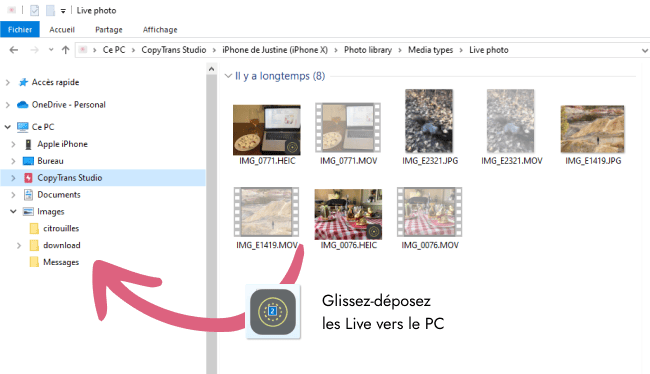Viewport: 650px width, 374px height.
Task: Select IMG_E2321.MOV thumbnail
Action: click(510, 121)
